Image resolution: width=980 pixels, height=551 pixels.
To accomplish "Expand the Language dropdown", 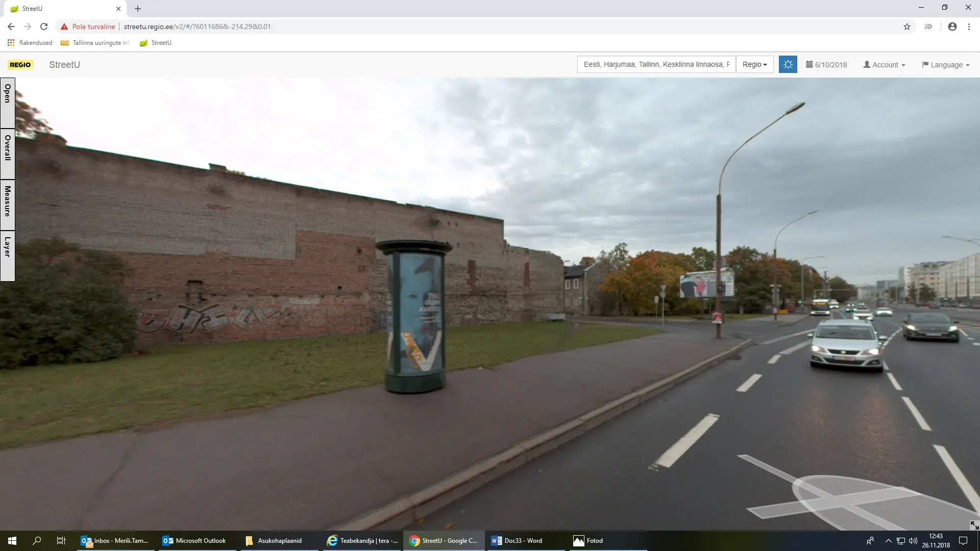I will pos(945,65).
